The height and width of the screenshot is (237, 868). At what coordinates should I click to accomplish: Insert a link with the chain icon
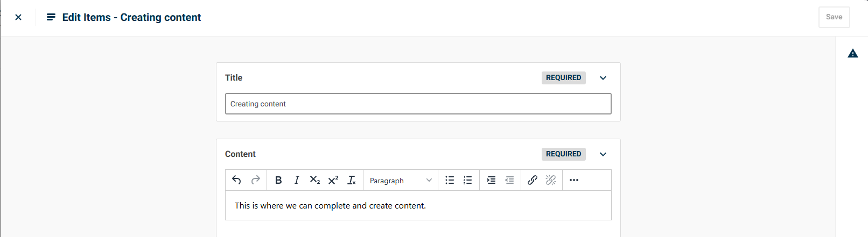pyautogui.click(x=533, y=180)
